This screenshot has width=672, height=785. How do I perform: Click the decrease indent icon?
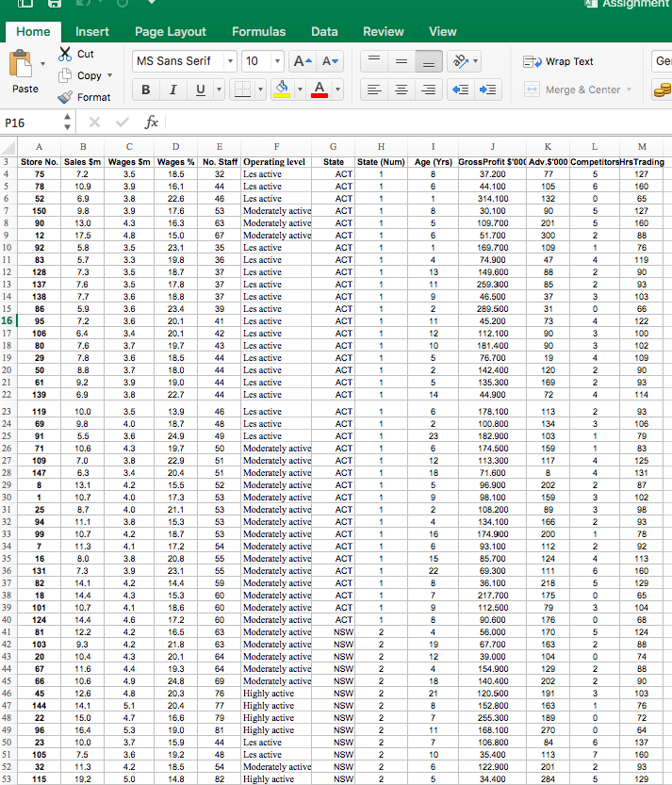[461, 90]
